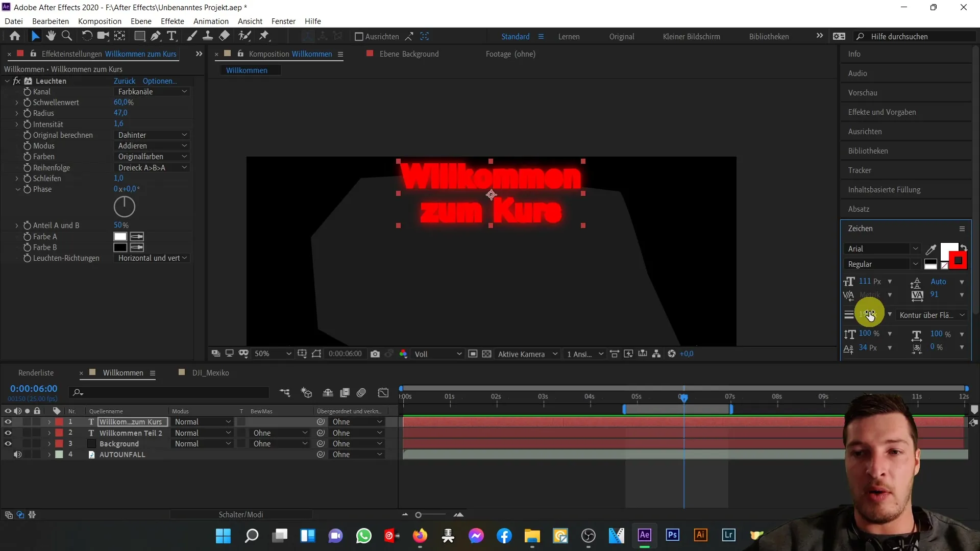Click Zurück to reset Leuchten effect

125,81
